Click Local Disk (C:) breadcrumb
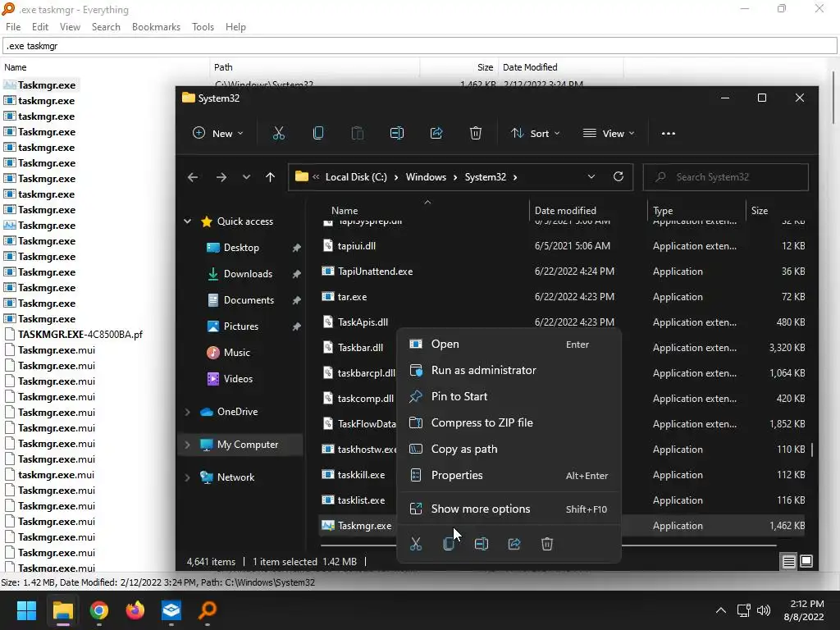 pos(356,177)
